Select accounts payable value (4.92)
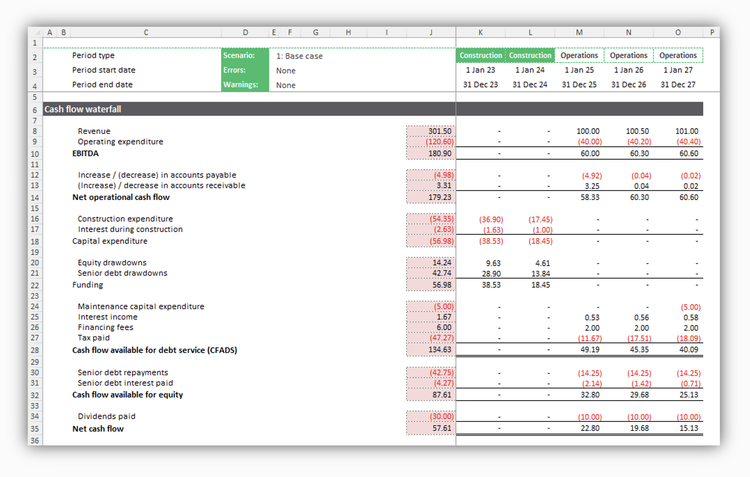 [592, 176]
